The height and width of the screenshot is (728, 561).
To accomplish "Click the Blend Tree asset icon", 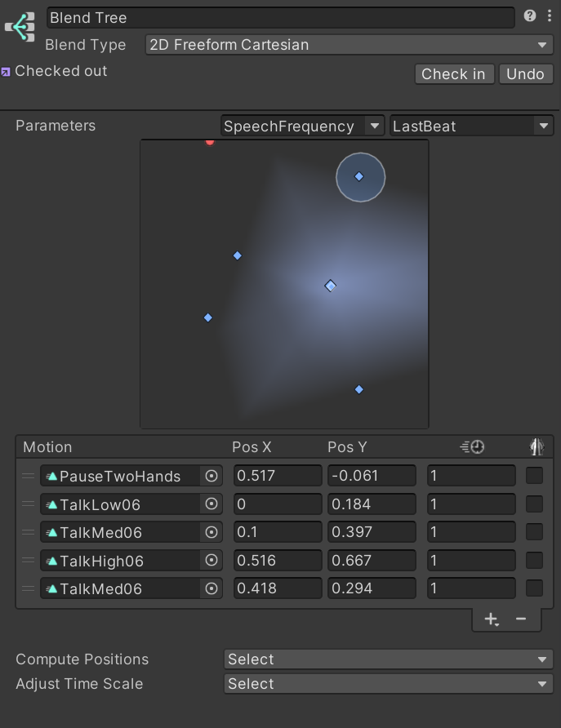I will [20, 27].
